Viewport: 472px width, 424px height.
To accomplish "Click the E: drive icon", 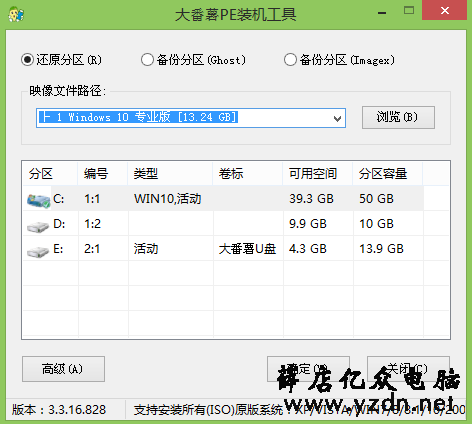I will click(x=38, y=251).
